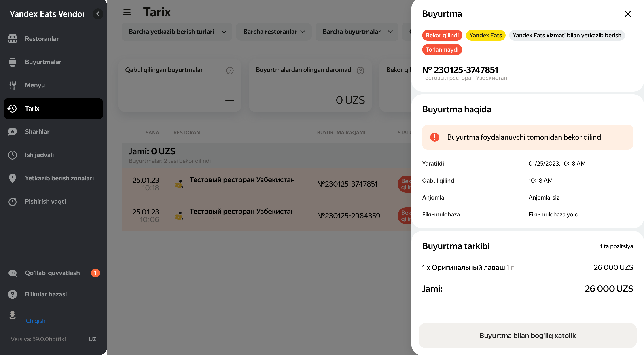Go to Restoranlar section
The height and width of the screenshot is (355, 644).
click(53, 39)
